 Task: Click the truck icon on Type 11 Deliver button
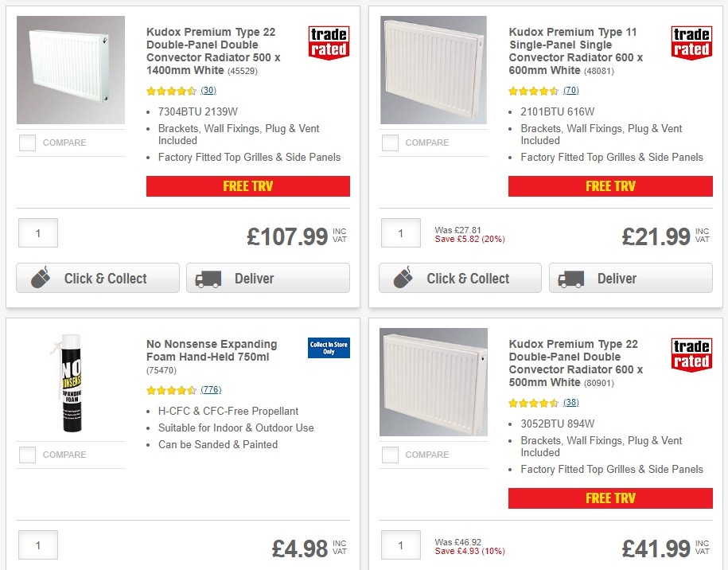click(570, 278)
